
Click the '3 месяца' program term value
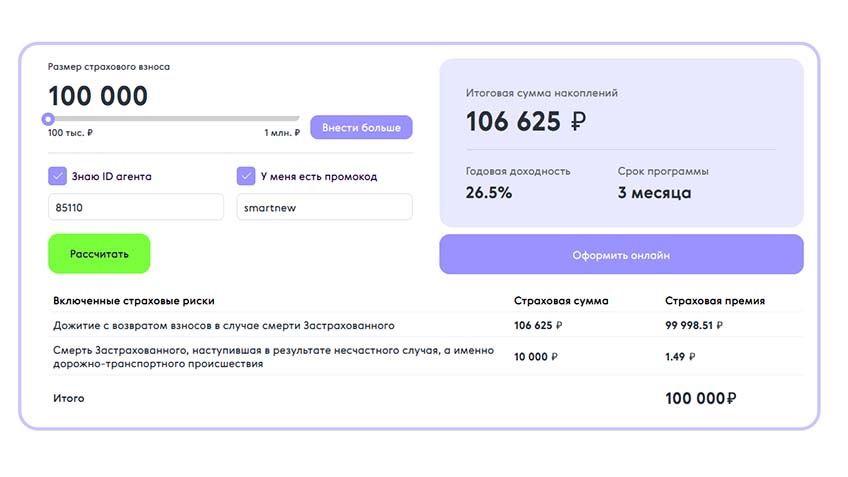(654, 193)
